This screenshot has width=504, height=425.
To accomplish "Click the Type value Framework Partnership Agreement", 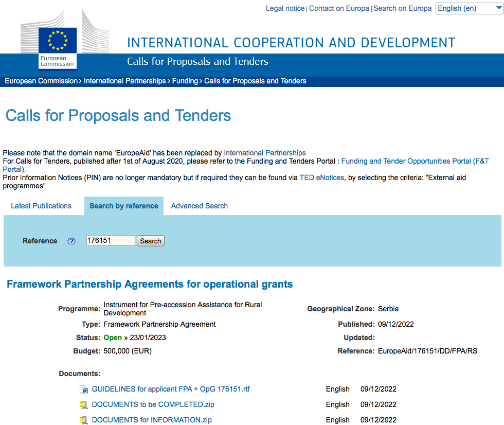I will [159, 324].
